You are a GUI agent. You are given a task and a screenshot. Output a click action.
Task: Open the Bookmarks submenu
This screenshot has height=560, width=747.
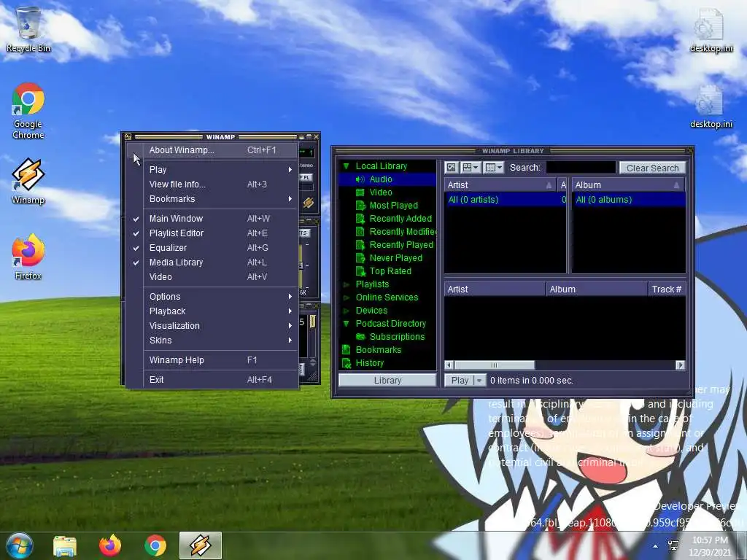click(x=212, y=199)
